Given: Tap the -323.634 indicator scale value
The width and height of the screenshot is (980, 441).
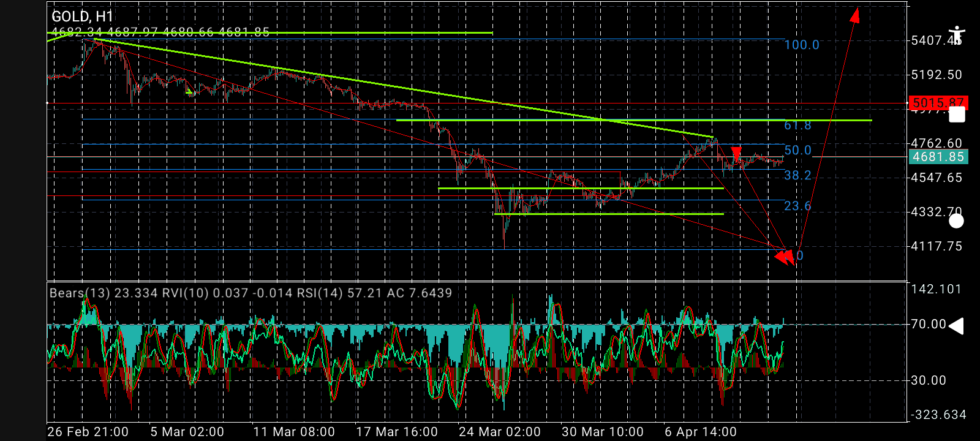Looking at the screenshot, I should click(x=938, y=415).
